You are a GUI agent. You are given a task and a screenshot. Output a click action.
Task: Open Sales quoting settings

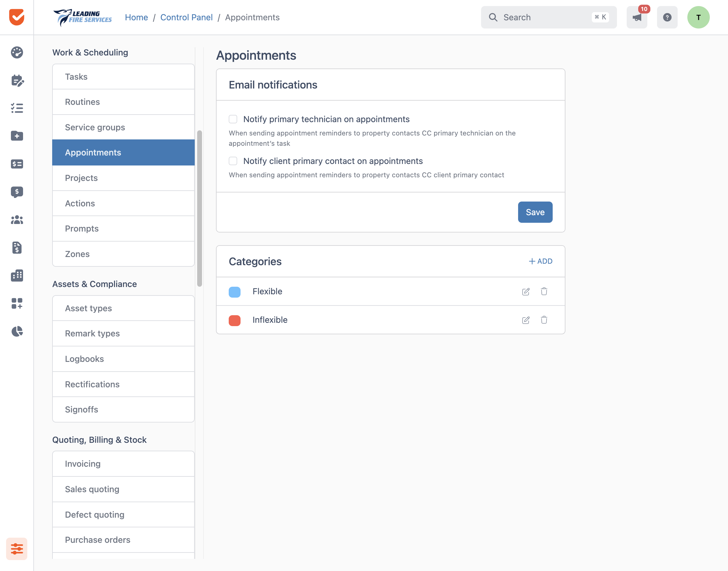pos(123,489)
